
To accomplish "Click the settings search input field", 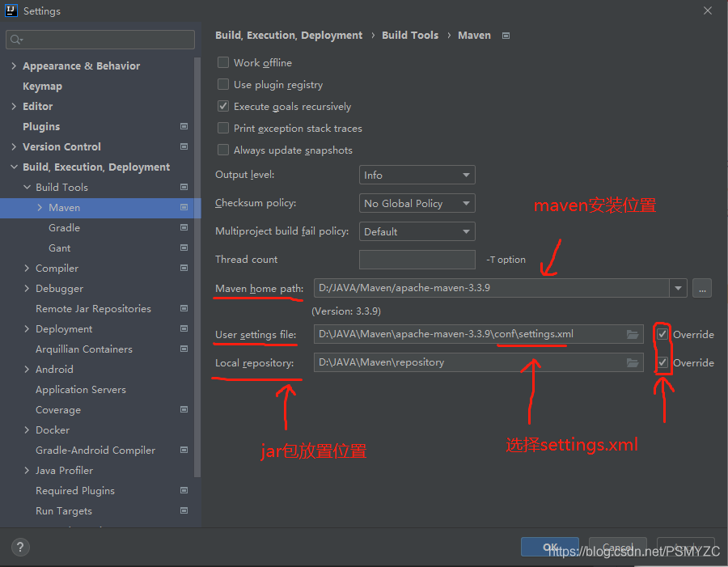I will pyautogui.click(x=100, y=40).
